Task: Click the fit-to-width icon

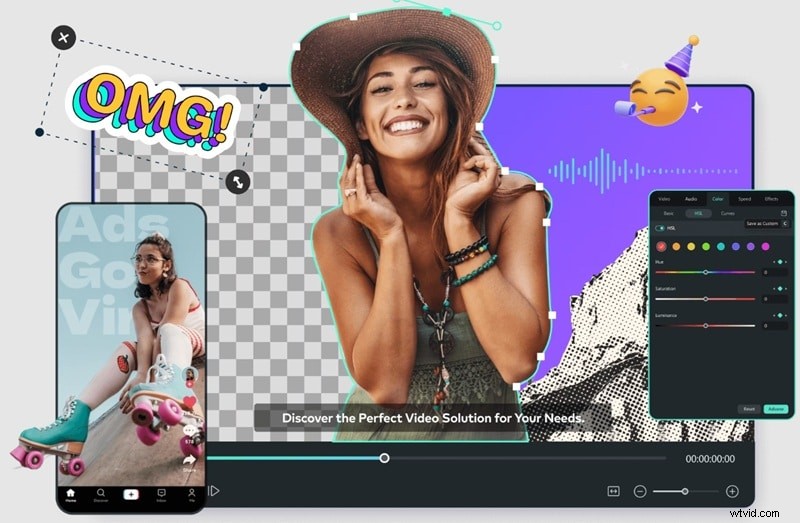Action: coord(613,491)
